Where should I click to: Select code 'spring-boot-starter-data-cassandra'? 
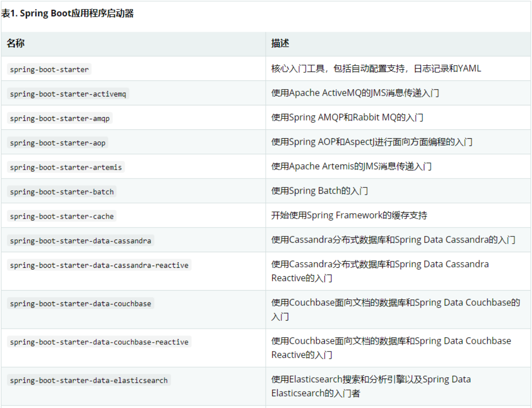81,240
